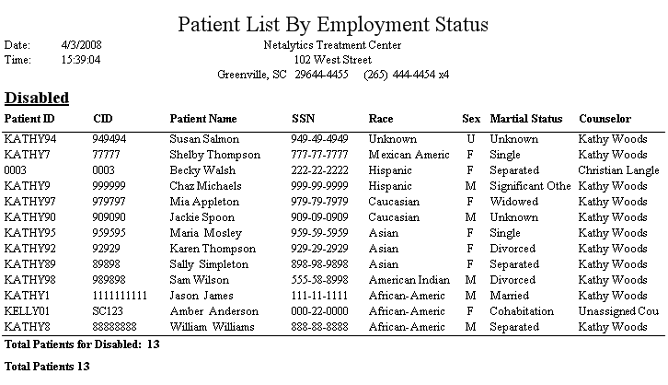The height and width of the screenshot is (385, 668).
Task: Click the Disabled section heading
Action: coord(37,98)
